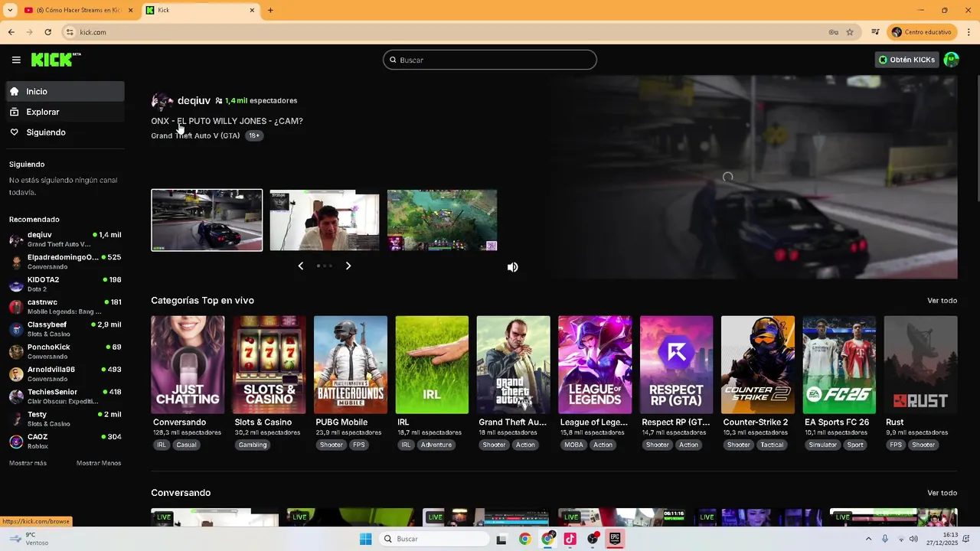Select Explorar in the sidebar

coord(65,112)
